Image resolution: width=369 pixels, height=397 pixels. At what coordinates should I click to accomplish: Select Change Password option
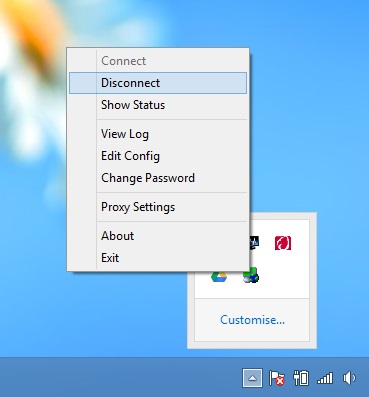158,178
